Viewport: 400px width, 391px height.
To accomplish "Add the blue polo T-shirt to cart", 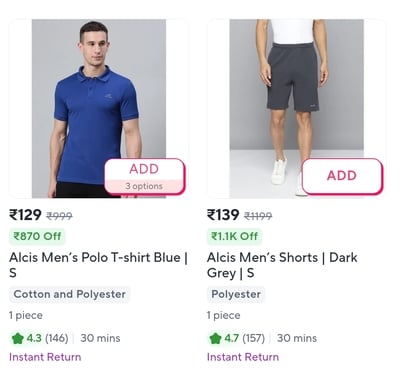I will click(x=144, y=169).
